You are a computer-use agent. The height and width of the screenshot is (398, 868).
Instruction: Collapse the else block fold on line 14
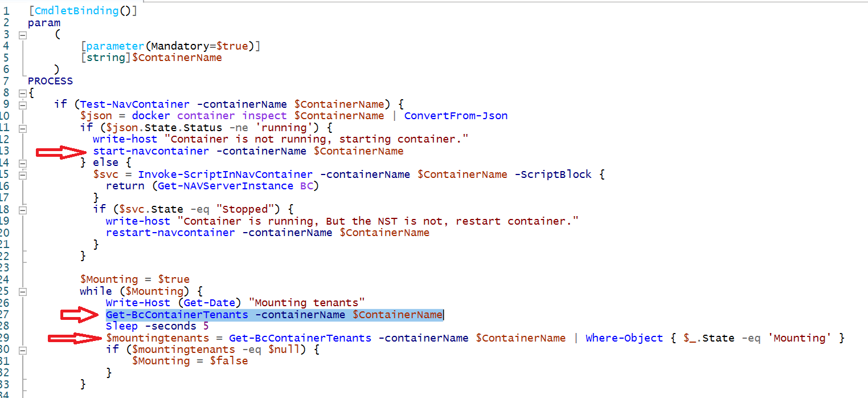pyautogui.click(x=22, y=163)
